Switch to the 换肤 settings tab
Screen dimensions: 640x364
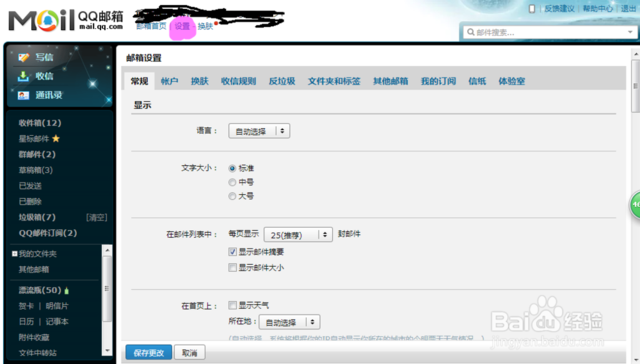click(x=200, y=81)
